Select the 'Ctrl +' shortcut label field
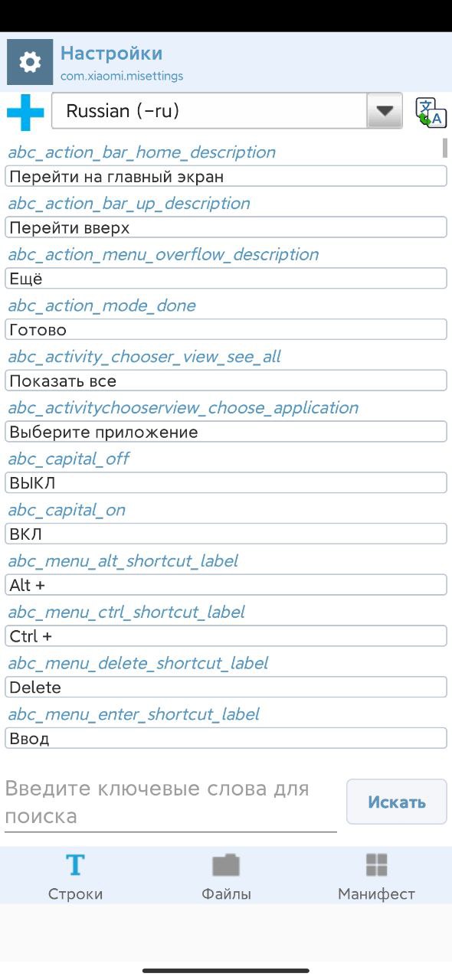This screenshot has height=980, width=452. [x=226, y=636]
